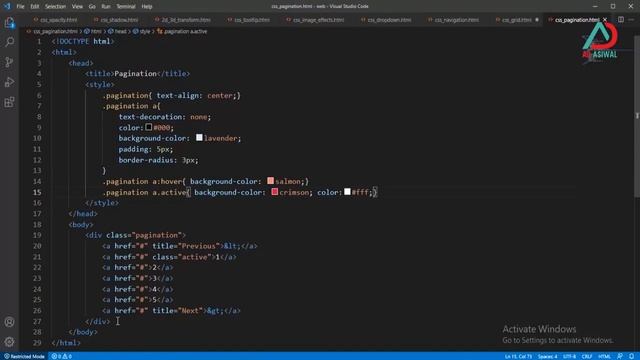Click UTF-8 encoding selector
Viewport: 640px width, 360px height.
pos(569,356)
